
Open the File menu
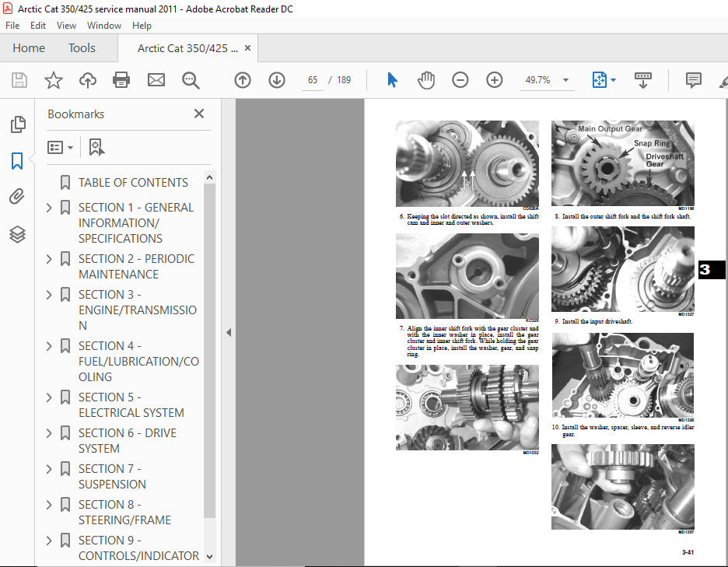pos(12,26)
